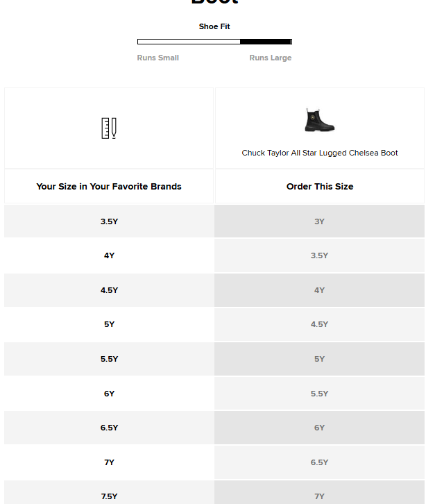Click the Shoe Fit heading text

coord(214,26)
